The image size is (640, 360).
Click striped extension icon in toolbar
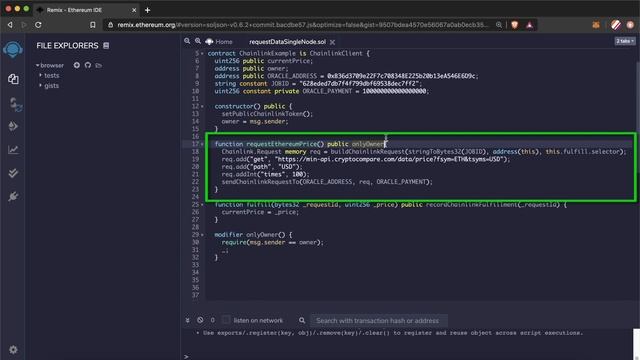point(616,25)
